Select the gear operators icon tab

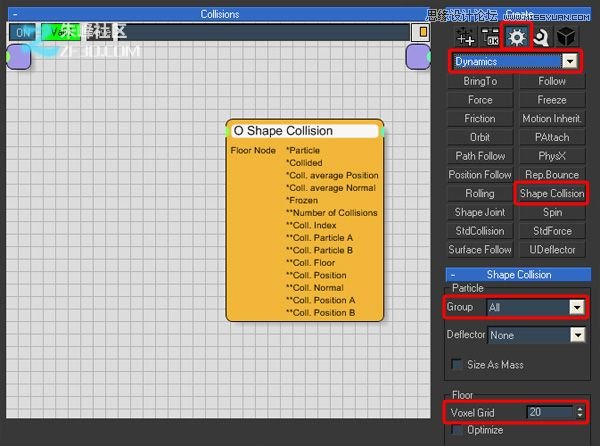(x=517, y=37)
